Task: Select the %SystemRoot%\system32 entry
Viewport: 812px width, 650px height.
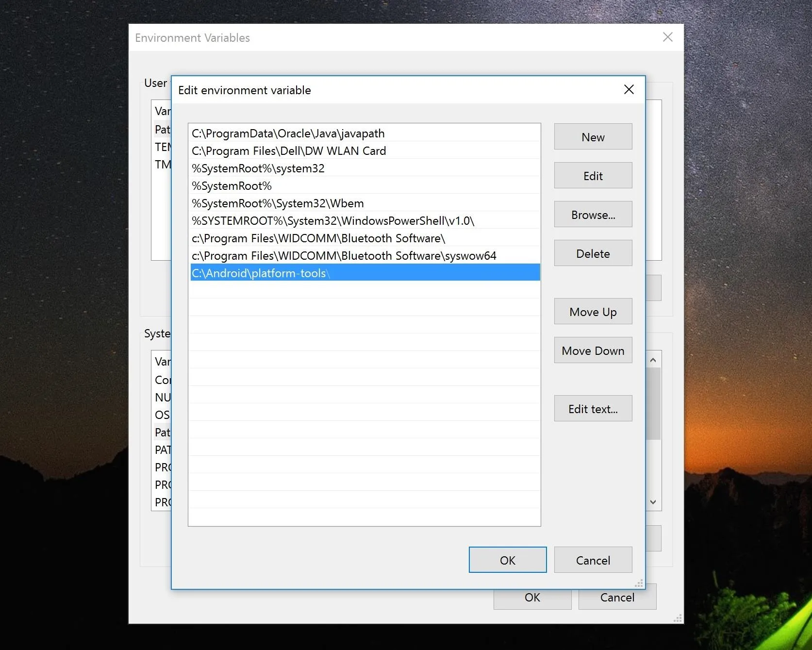Action: pyautogui.click(x=365, y=168)
